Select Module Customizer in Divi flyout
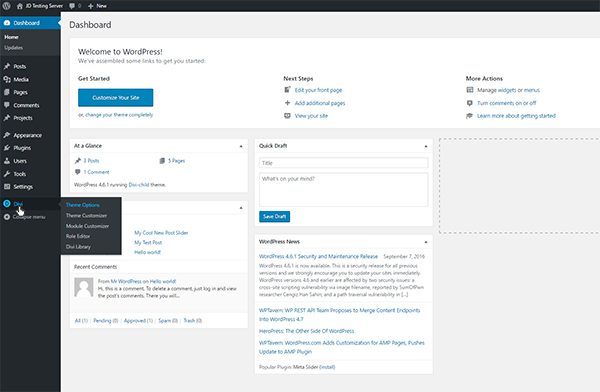Screen dimensions: 600x392 tap(87, 226)
